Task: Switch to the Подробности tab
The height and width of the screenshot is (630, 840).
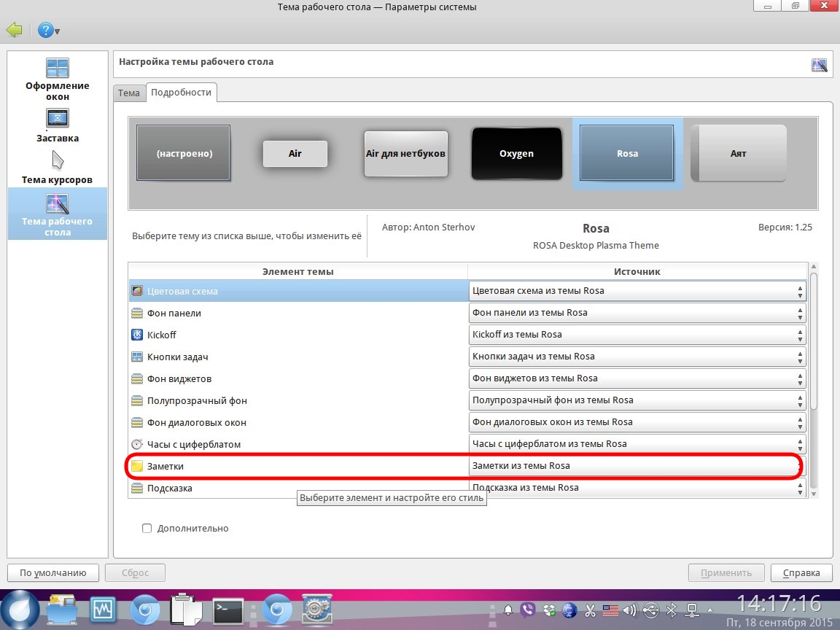Action: click(181, 92)
